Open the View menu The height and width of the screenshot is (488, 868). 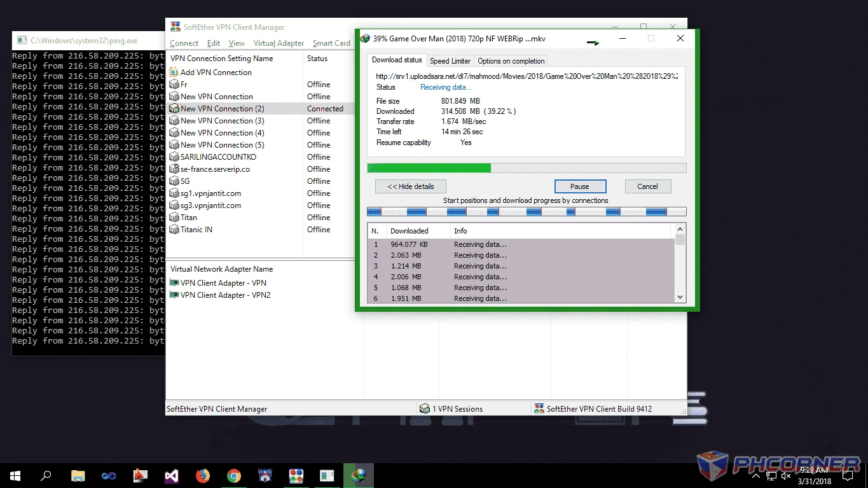(237, 43)
